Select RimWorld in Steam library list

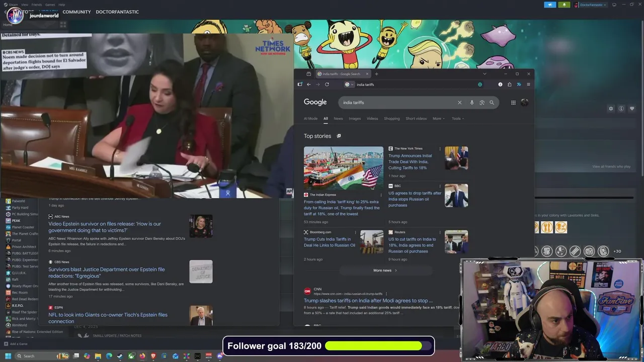(19, 325)
